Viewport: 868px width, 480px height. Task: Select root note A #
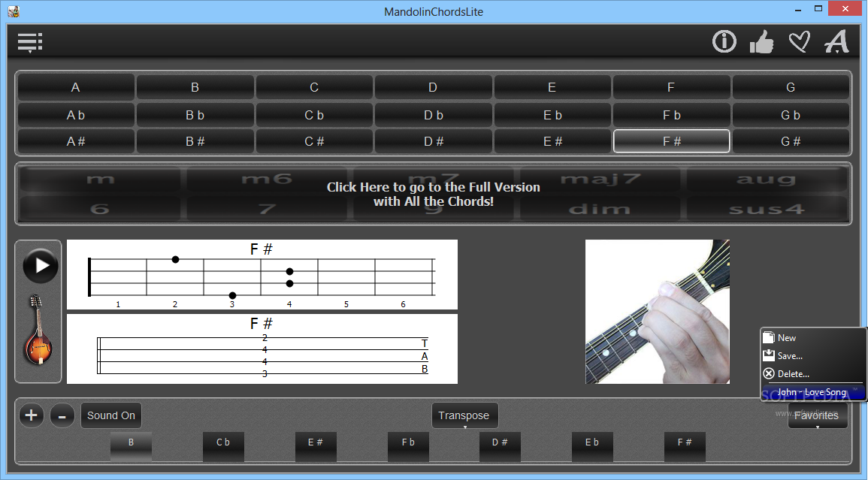(76, 141)
